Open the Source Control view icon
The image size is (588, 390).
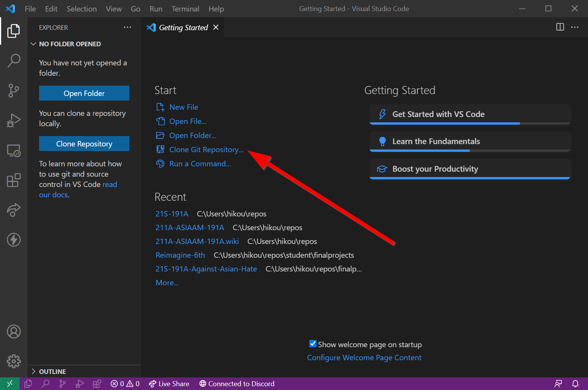(x=14, y=91)
